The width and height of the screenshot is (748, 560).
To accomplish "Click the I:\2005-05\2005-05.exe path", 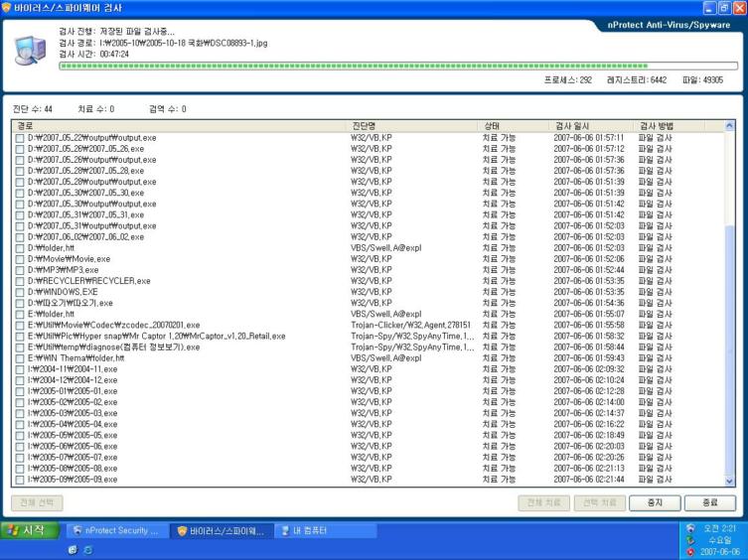I will 73,435.
